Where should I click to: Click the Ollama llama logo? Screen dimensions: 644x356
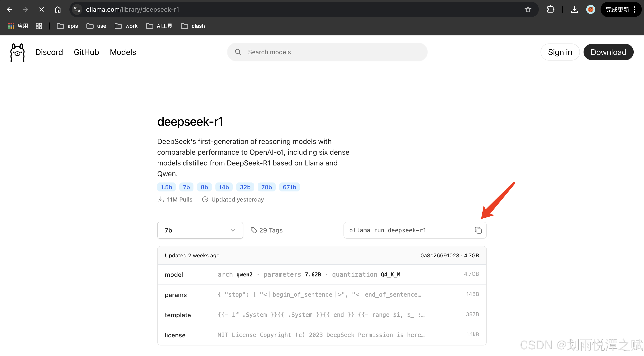[17, 52]
